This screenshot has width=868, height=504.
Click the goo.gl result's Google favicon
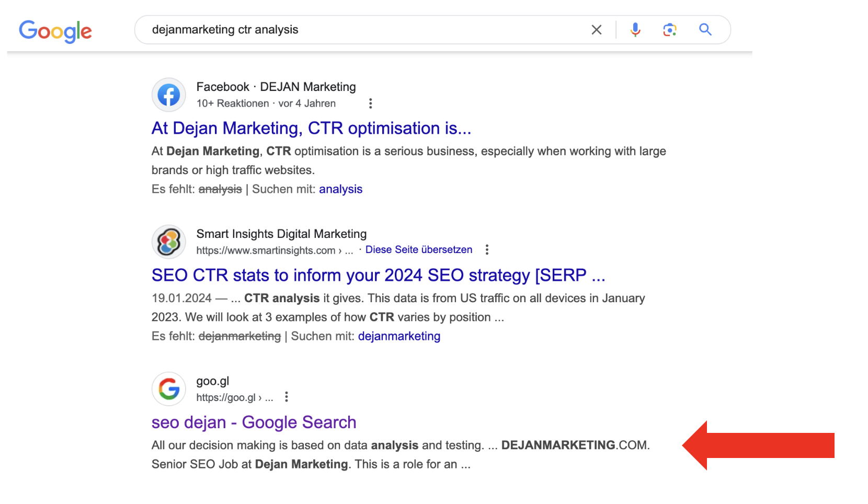point(168,388)
